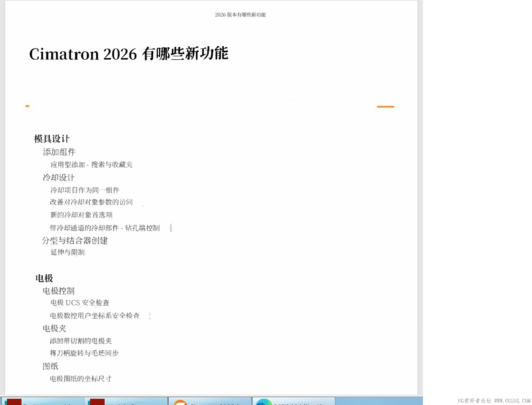This screenshot has width=532, height=405.
Task: Open "带冷却通道的冷却部件 - 钻孔端控制" entry
Action: pyautogui.click(x=105, y=228)
